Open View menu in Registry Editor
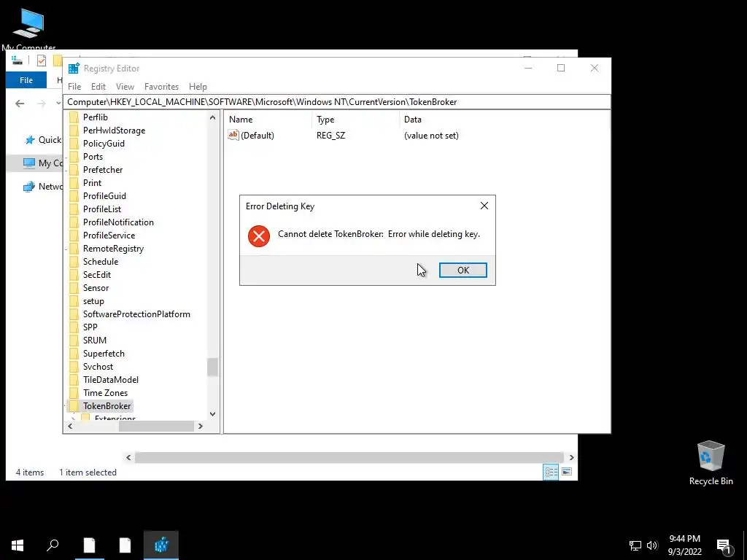The image size is (747, 560). pyautogui.click(x=125, y=87)
